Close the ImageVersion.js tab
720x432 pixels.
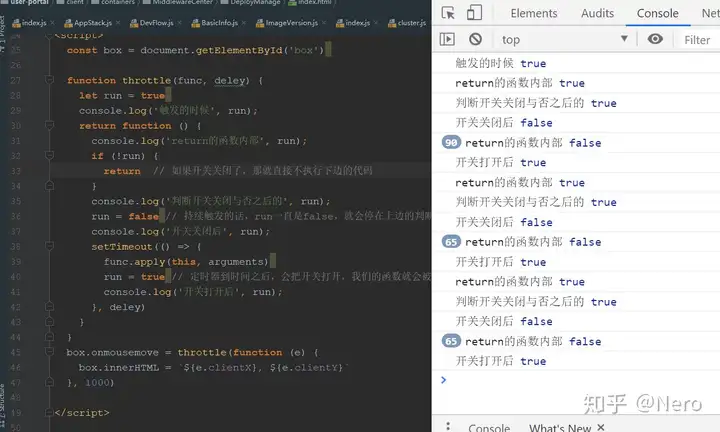point(324,22)
